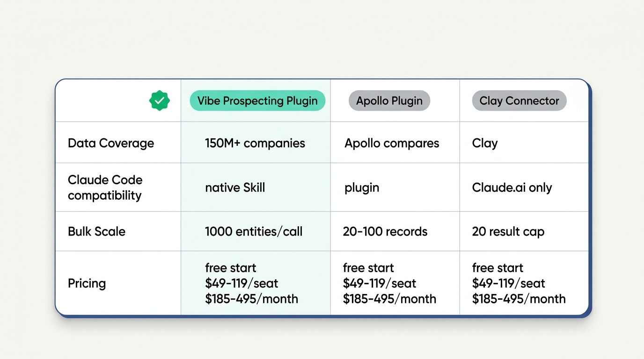The height and width of the screenshot is (359, 644).
Task: Select the Clay Connector header pill
Action: click(x=519, y=101)
